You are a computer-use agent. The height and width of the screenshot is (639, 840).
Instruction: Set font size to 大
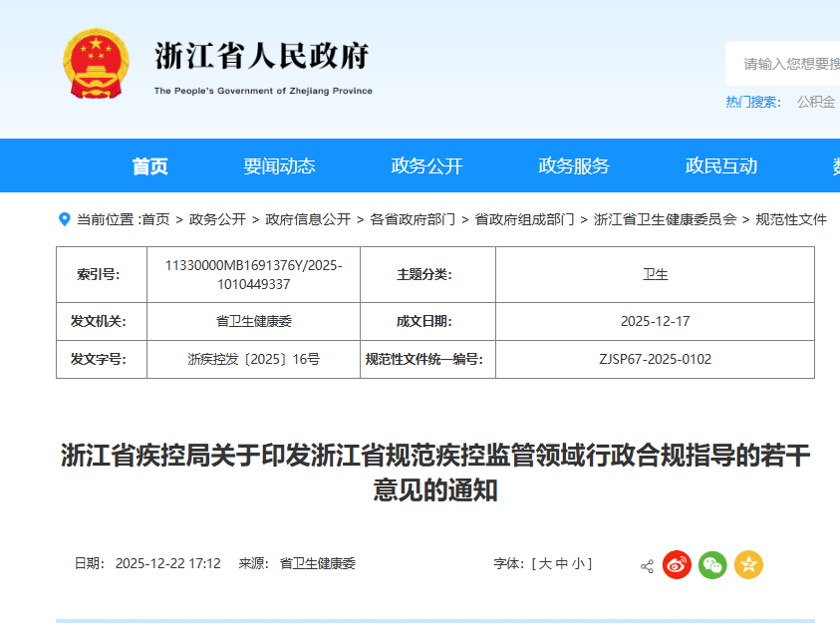545,563
